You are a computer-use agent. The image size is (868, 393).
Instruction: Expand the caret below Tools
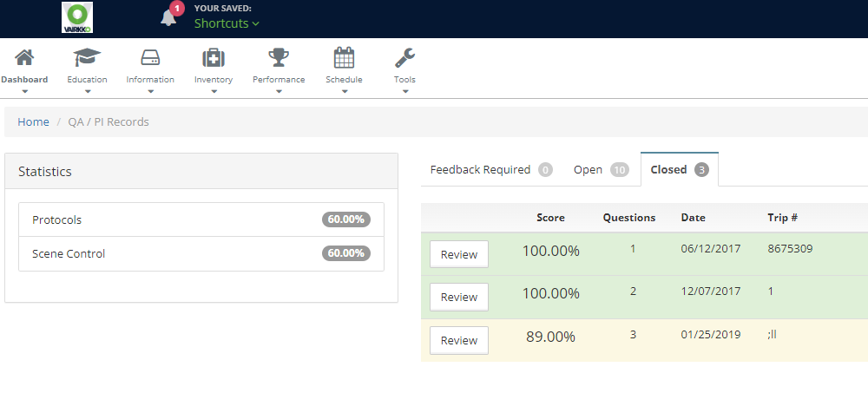(x=404, y=91)
